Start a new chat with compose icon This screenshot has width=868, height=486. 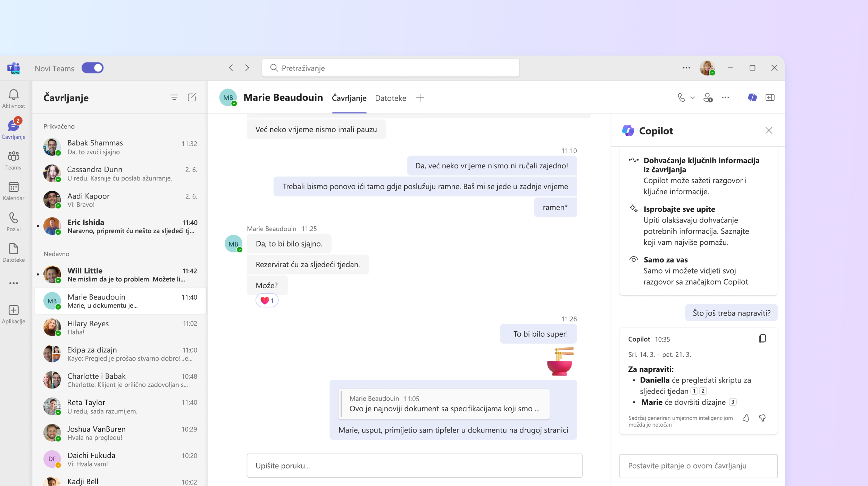[x=192, y=98]
